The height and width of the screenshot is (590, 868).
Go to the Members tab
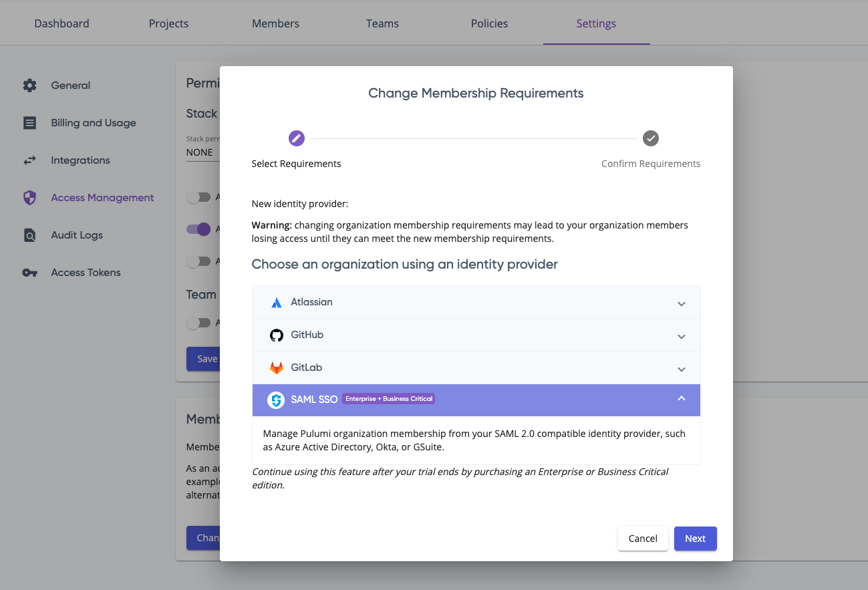coord(275,23)
